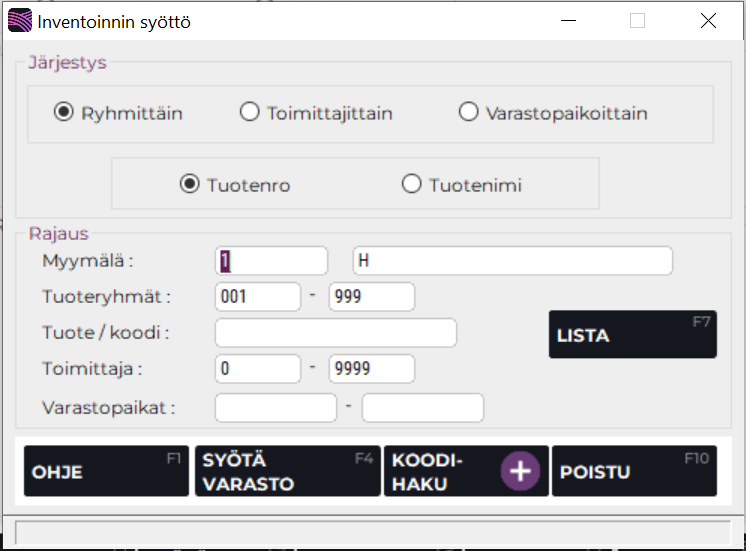The image size is (746, 551).
Task: Click the first Varastopaikat field
Action: pos(275,408)
